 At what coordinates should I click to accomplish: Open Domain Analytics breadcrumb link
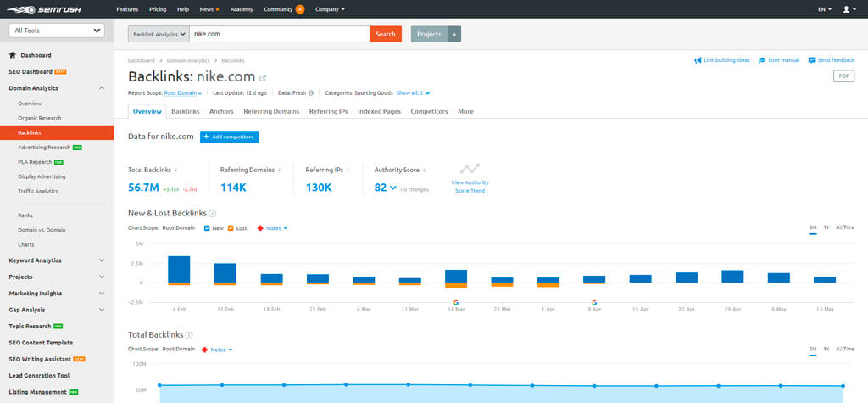click(188, 60)
